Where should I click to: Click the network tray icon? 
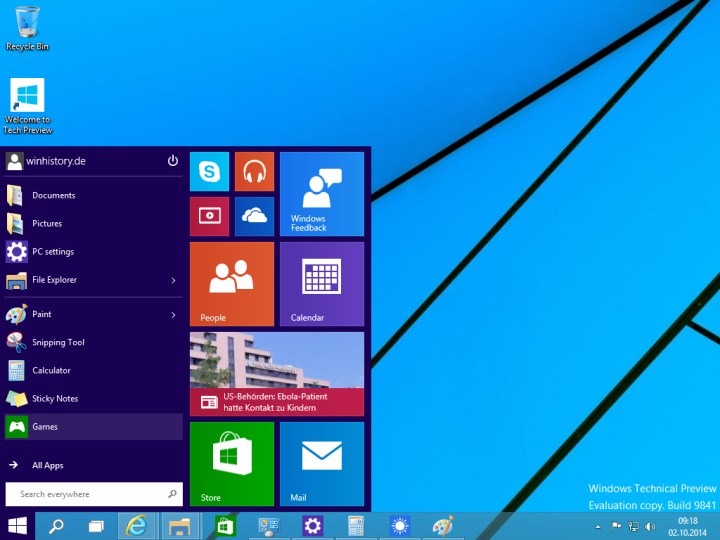coord(633,526)
